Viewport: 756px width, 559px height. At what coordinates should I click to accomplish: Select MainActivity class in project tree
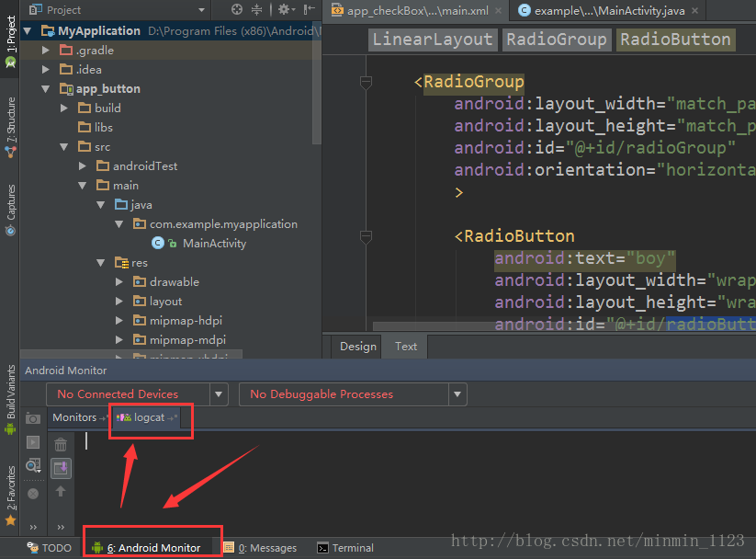click(x=214, y=244)
